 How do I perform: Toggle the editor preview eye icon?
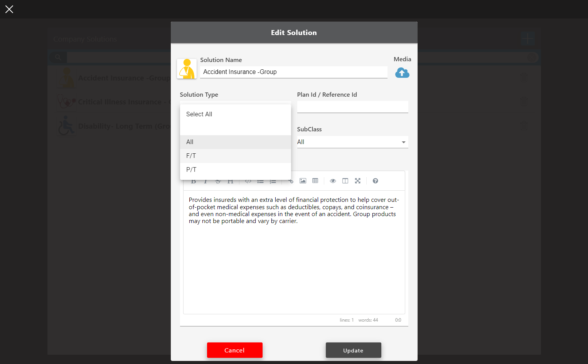333,181
